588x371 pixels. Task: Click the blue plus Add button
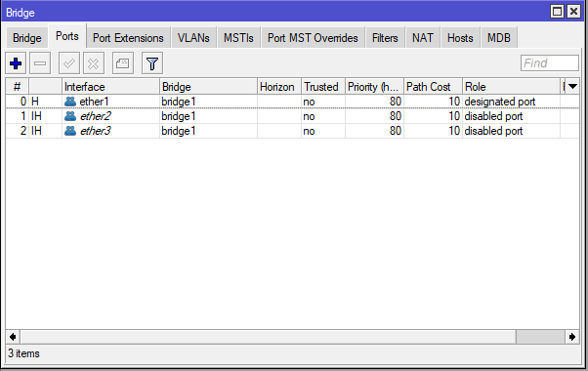click(16, 63)
